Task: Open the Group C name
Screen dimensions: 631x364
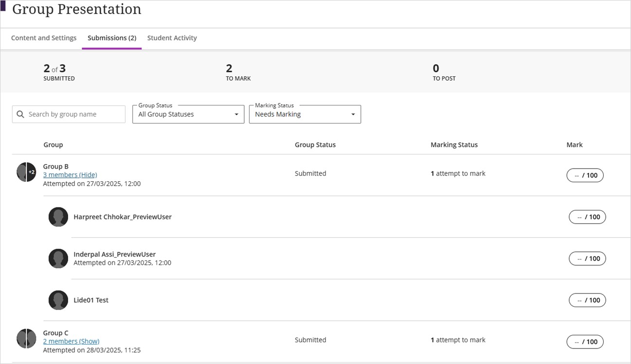Action: click(x=56, y=333)
